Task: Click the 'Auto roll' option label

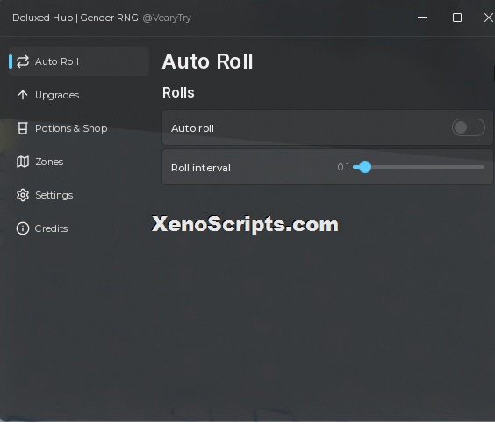Action: [x=192, y=128]
